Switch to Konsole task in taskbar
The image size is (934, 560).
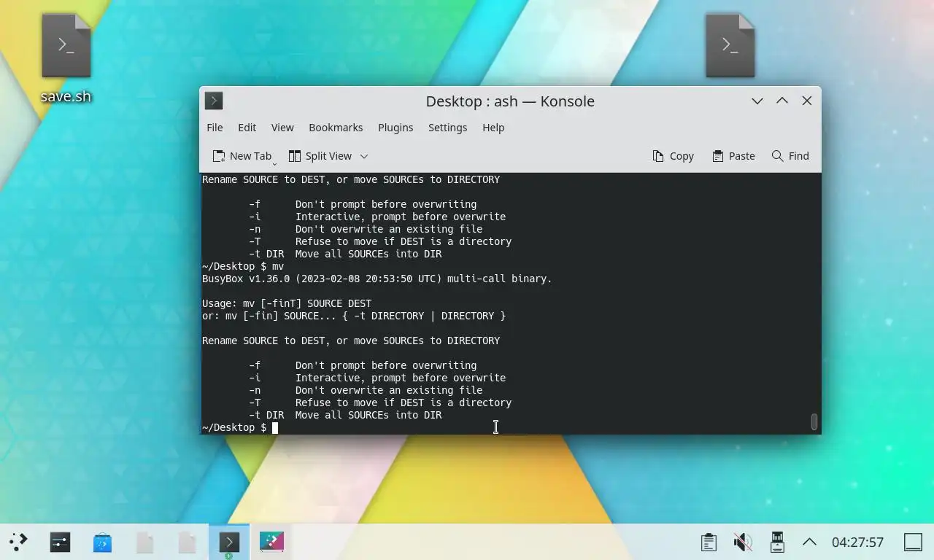pyautogui.click(x=229, y=542)
